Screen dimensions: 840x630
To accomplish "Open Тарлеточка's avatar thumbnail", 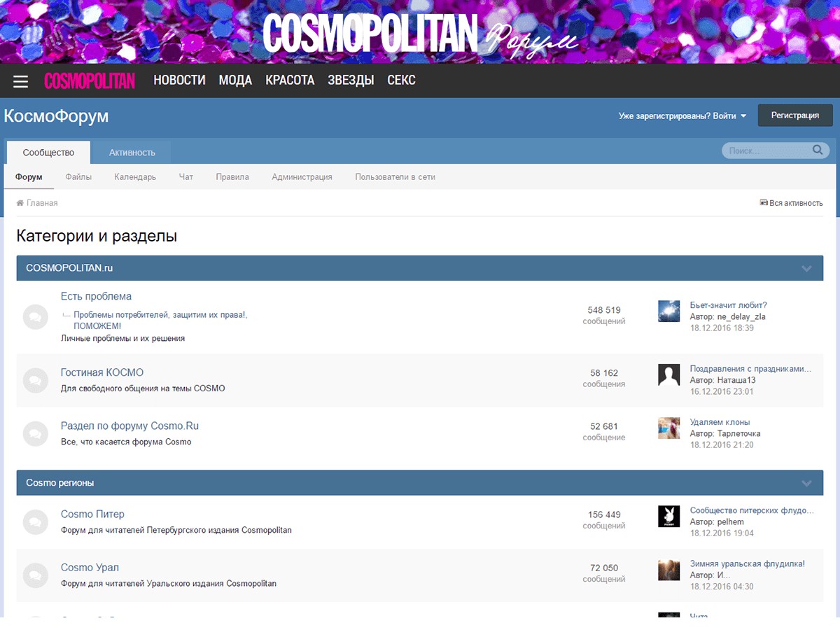I will point(669,428).
